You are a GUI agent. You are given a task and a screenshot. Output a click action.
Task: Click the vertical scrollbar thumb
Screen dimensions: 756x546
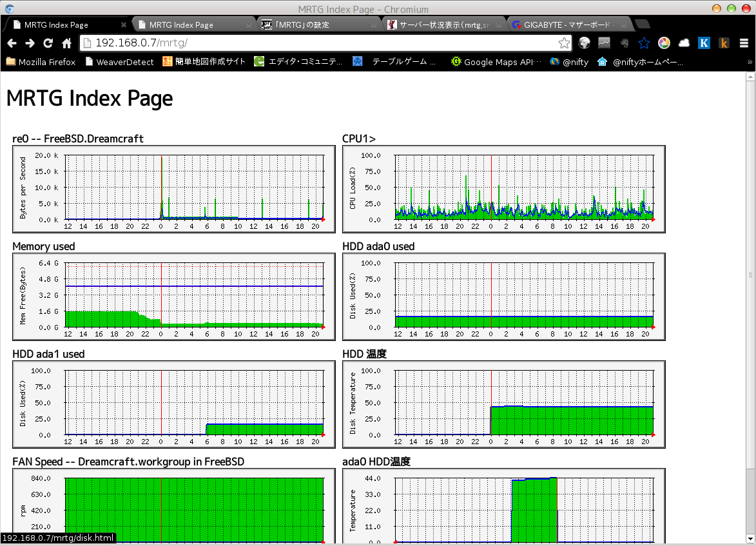click(750, 275)
